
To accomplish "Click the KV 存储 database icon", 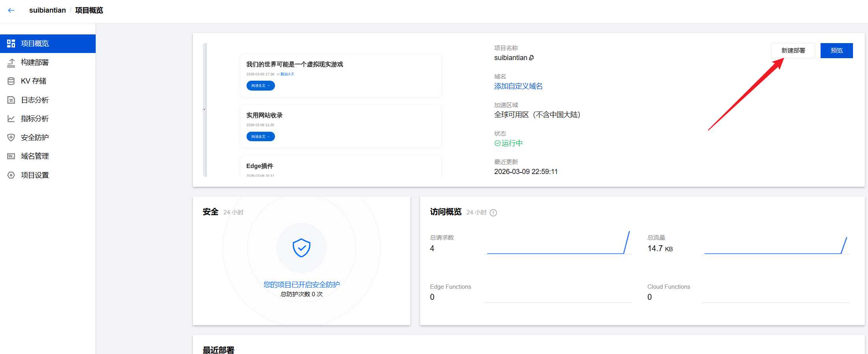I will click(11, 81).
